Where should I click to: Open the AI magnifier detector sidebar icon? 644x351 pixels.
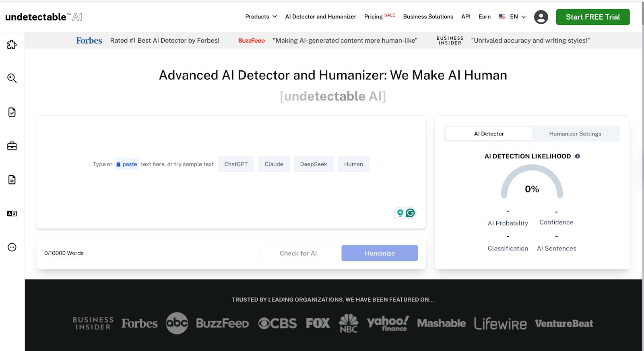coord(12,78)
